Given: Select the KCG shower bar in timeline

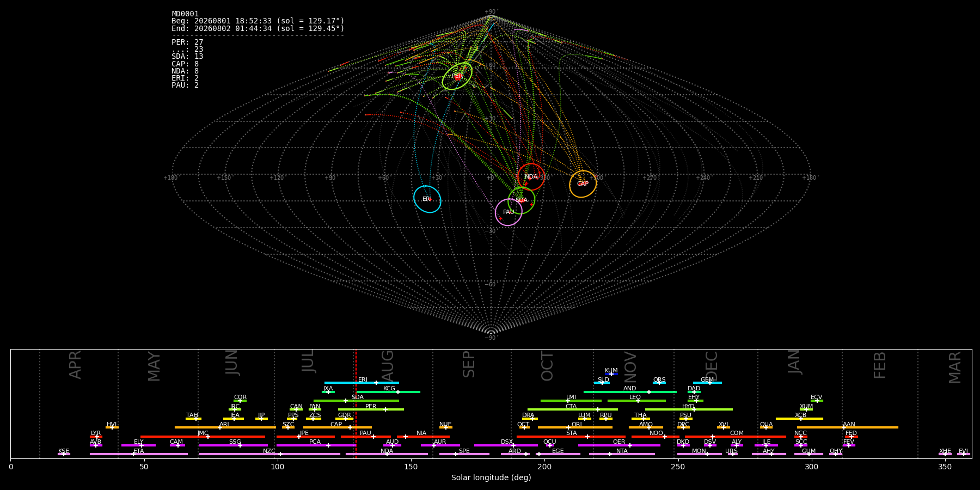Looking at the screenshot, I should 388,392.
